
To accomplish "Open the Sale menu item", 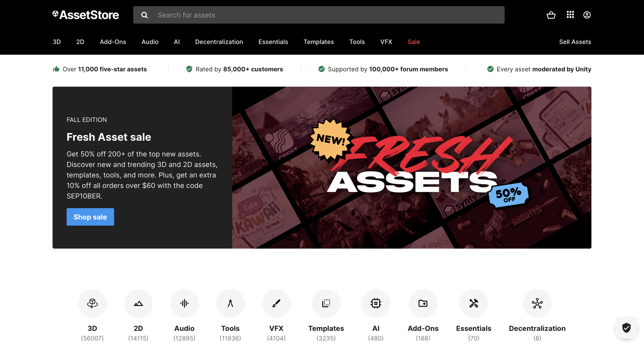I will click(414, 42).
